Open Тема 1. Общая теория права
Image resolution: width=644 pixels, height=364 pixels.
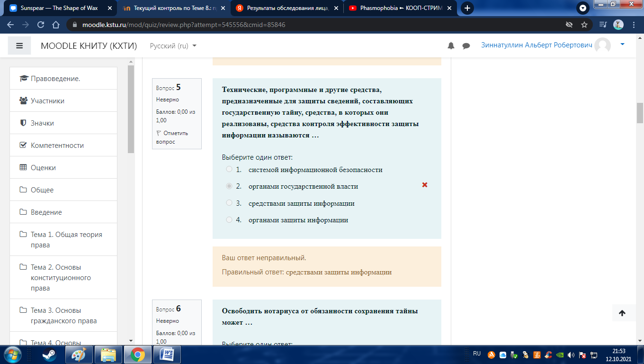click(63, 239)
